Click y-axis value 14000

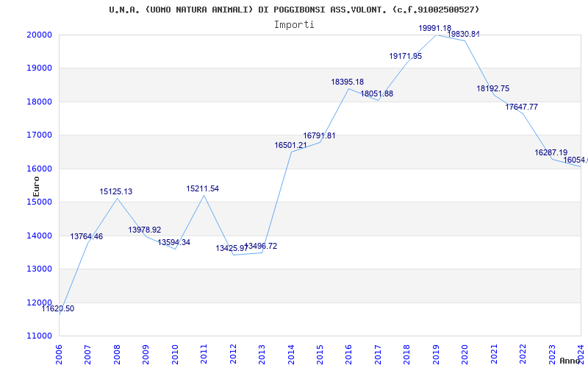click(x=39, y=236)
